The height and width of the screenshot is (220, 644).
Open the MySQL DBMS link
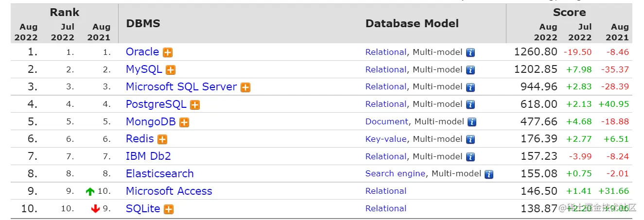pos(144,69)
